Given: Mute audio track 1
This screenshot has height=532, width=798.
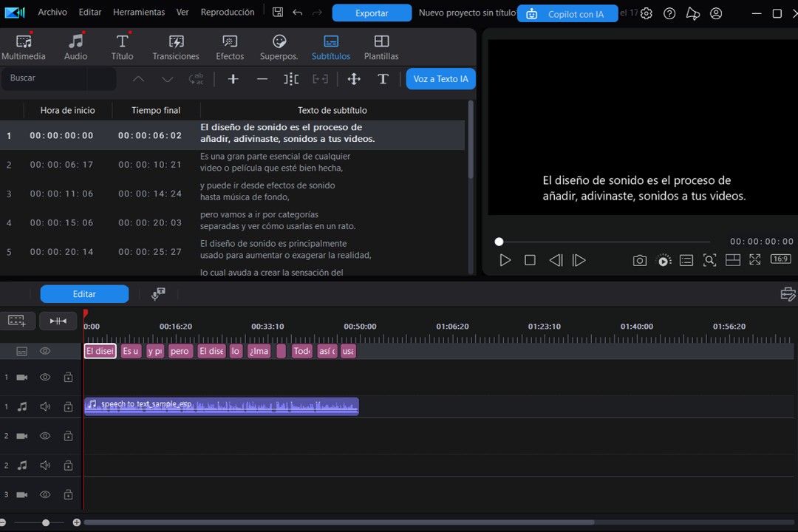Looking at the screenshot, I should [45, 406].
